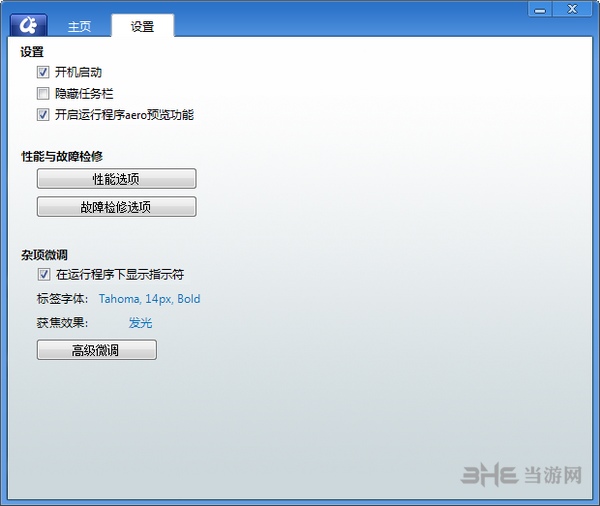Click the 性能与故障检修 section heading

[x=62, y=156]
